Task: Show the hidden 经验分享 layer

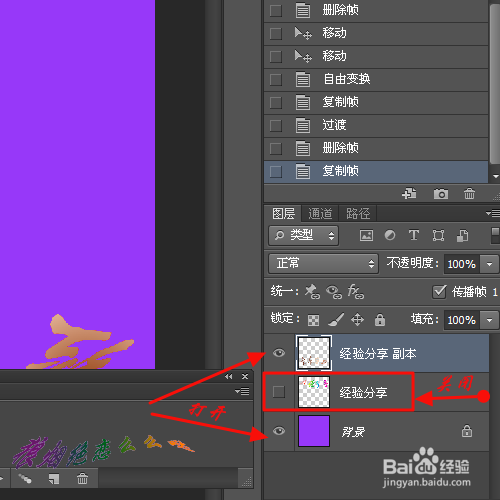Action: (x=279, y=392)
